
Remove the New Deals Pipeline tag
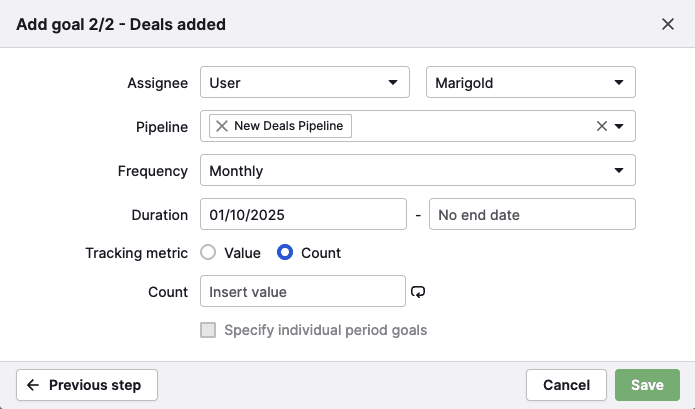coord(222,126)
